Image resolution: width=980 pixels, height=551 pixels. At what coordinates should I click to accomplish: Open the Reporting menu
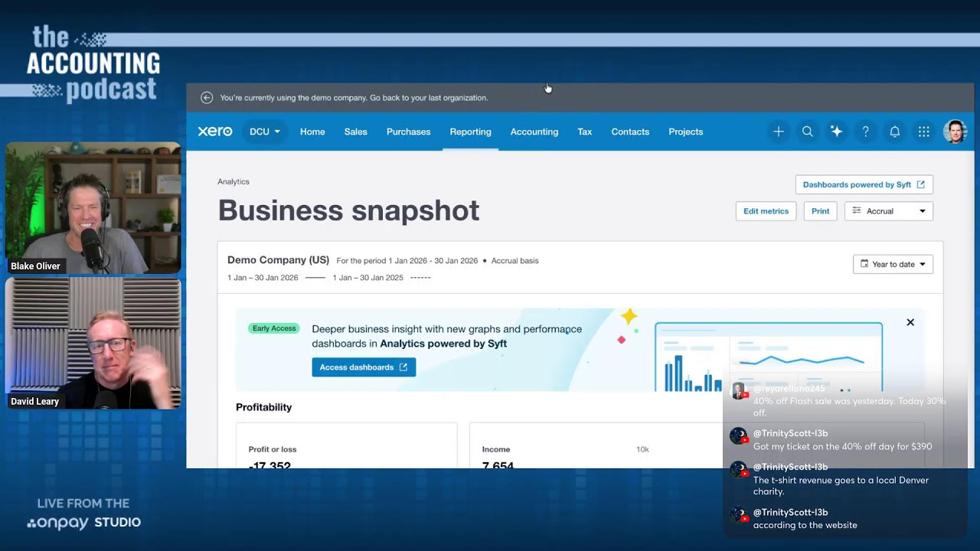tap(471, 132)
